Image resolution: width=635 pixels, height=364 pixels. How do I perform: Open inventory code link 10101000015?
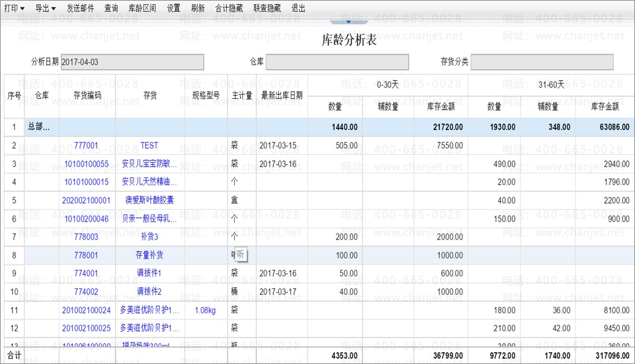point(86,182)
